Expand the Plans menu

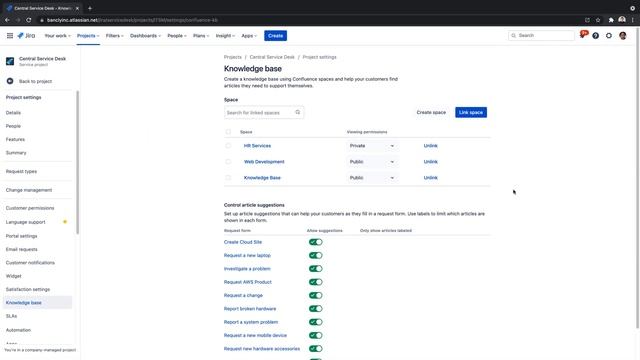point(201,36)
